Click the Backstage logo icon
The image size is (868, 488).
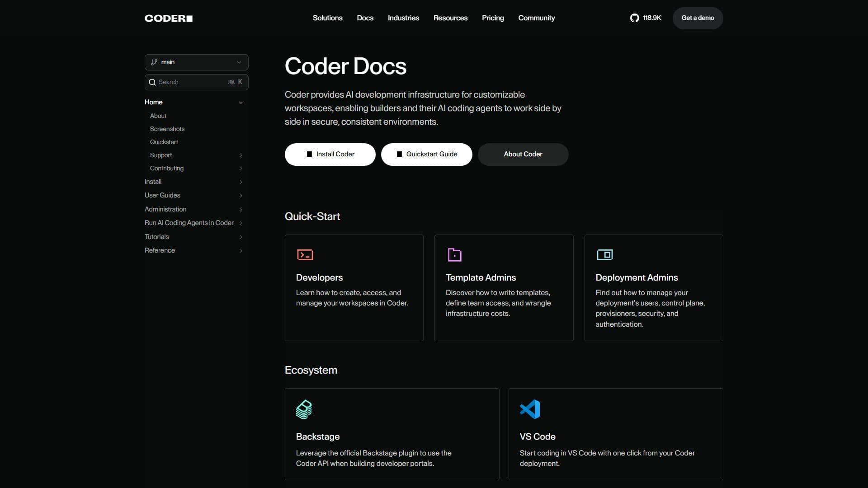(x=304, y=409)
